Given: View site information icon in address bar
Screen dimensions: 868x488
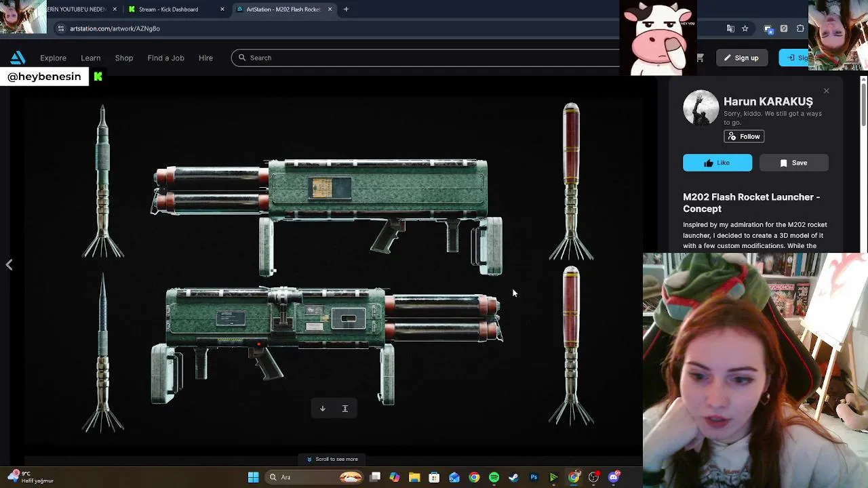Looking at the screenshot, I should [60, 28].
